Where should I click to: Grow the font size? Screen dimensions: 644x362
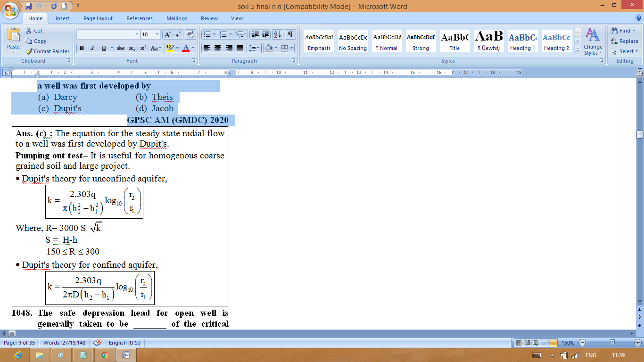tap(167, 34)
